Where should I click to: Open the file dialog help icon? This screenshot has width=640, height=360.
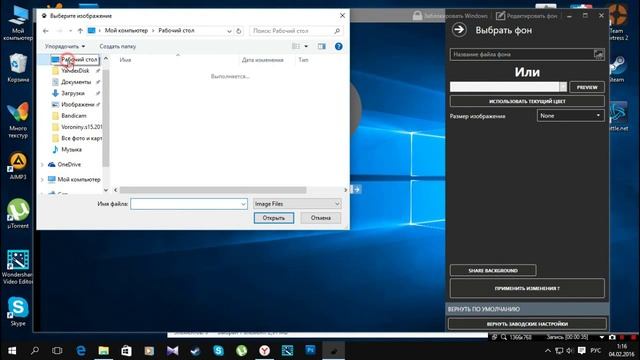[338, 47]
